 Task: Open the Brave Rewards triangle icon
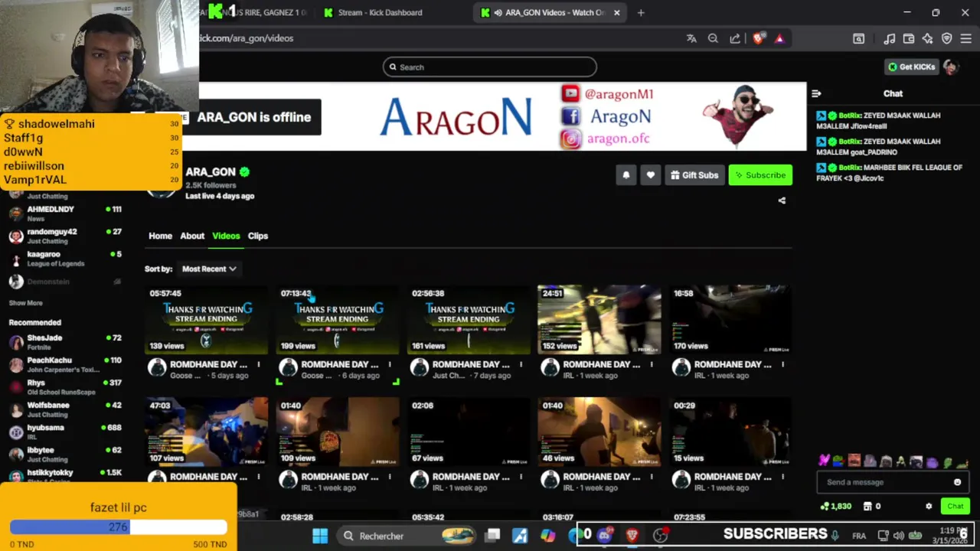779,38
